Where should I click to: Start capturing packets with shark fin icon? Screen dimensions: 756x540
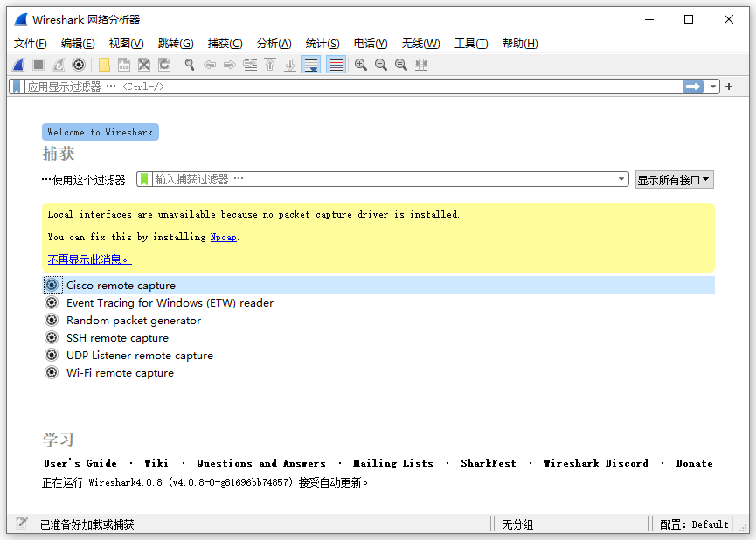[x=18, y=65]
